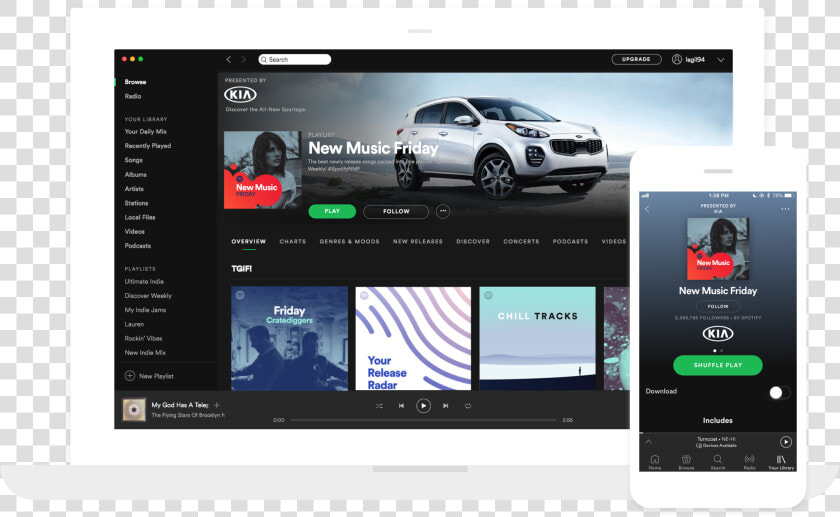
Task: Tap the phone FOLLOW button
Action: (x=718, y=306)
